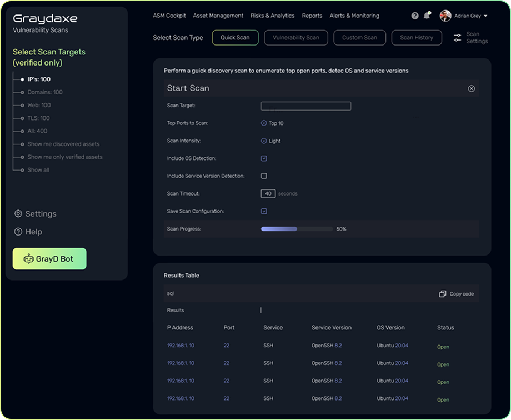
Task: Select the Top 10 ports radio option
Action: coord(264,123)
